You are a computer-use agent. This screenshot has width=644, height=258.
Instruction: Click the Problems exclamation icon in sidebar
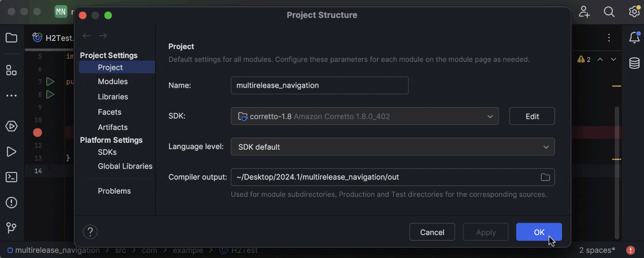pos(12,202)
